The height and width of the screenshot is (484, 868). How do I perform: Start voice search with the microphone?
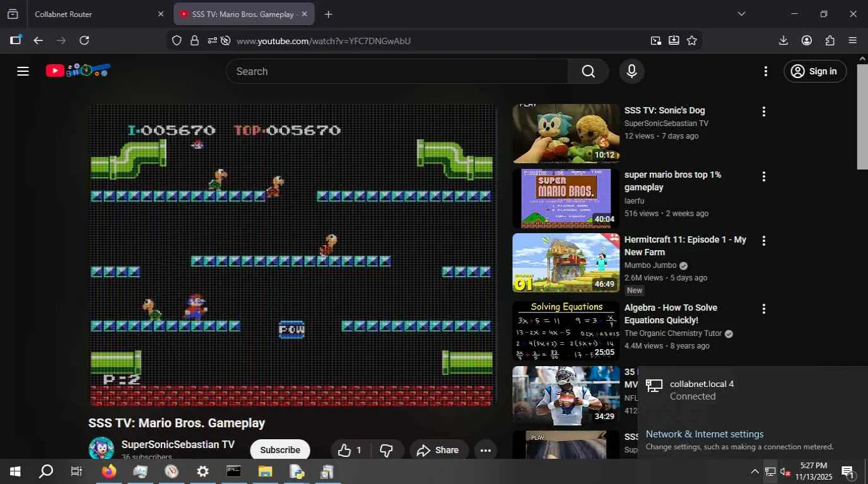point(631,71)
